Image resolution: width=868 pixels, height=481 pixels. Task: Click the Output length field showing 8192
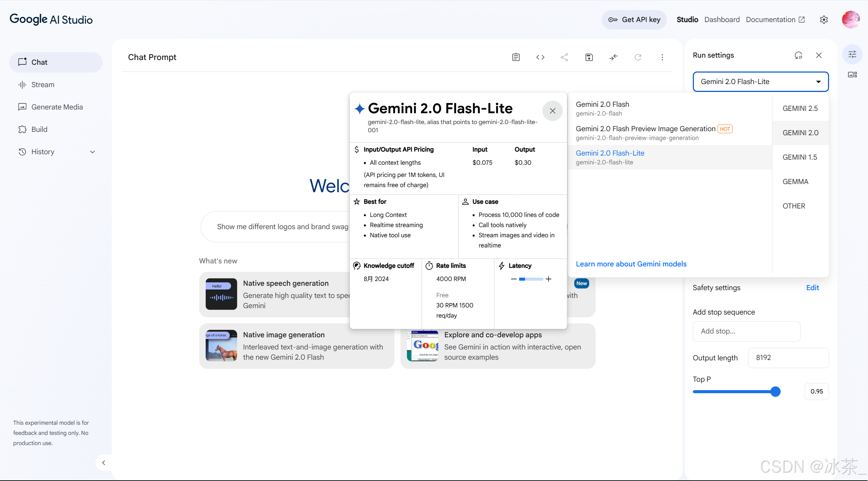(788, 358)
